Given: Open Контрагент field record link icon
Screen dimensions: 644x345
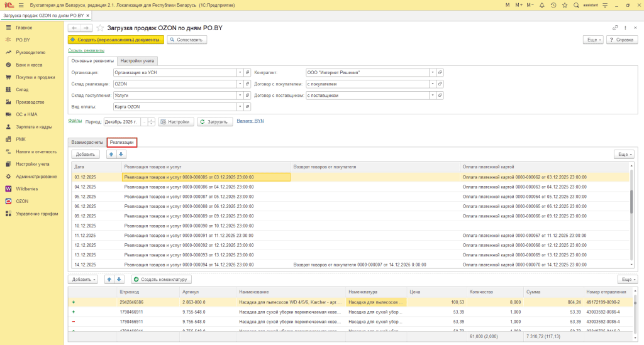Looking at the screenshot, I should click(x=440, y=73).
